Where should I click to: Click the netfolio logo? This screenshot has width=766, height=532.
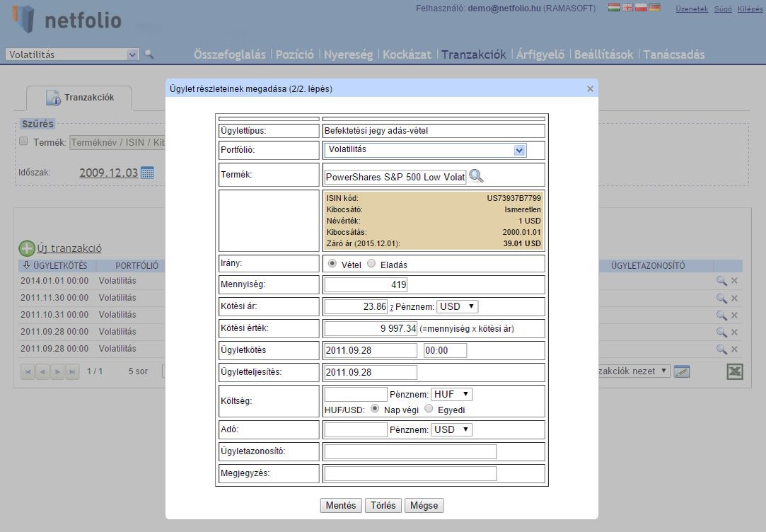click(x=66, y=20)
